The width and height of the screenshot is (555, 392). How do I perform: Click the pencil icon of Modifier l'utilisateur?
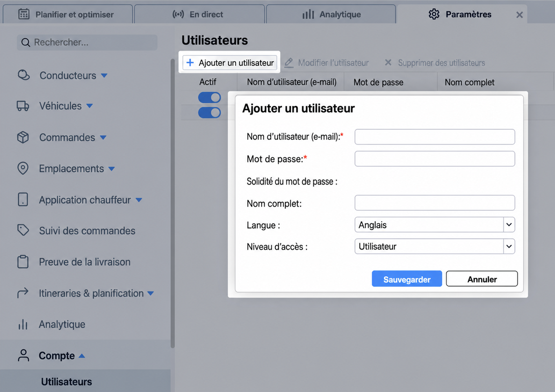coord(289,63)
